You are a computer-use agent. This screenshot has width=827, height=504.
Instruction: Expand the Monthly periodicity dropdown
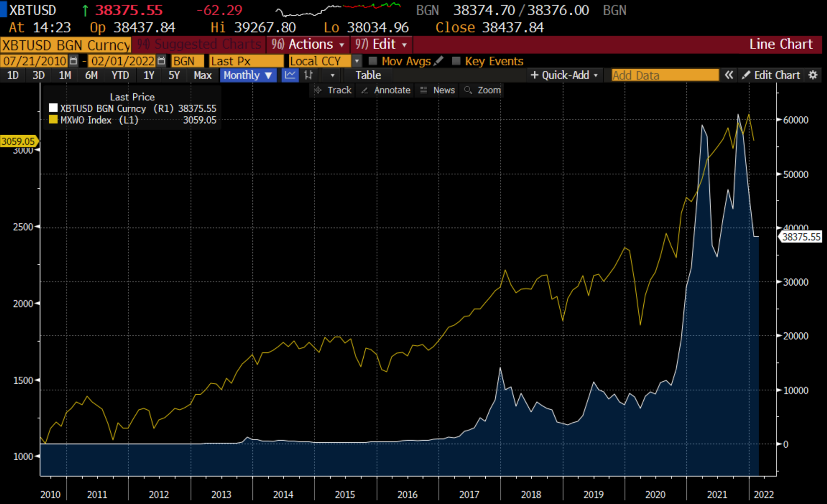pos(248,75)
